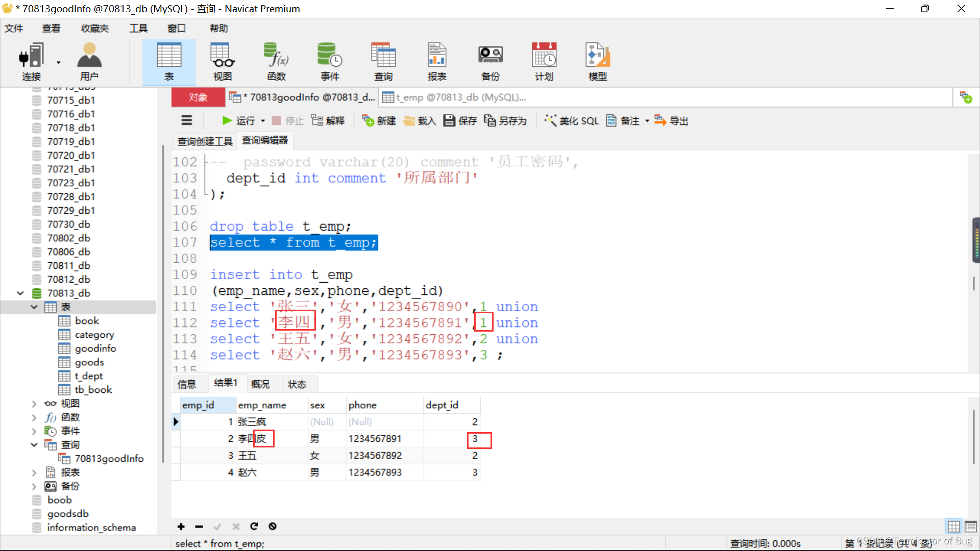Open the 模型 (Model) toolbar icon
The width and height of the screenshot is (980, 551).
pos(598,62)
